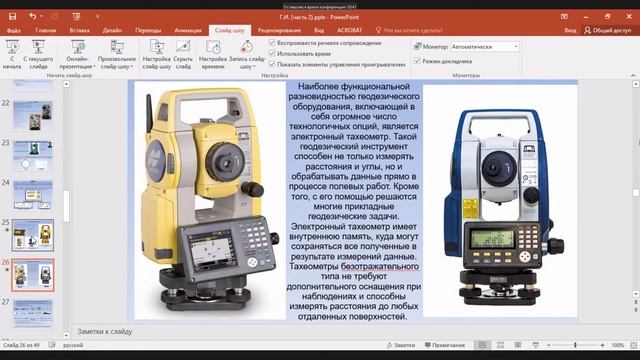
Task: Click Record slideshow (Запись слайд-шоу)
Action: pyautogui.click(x=247, y=55)
